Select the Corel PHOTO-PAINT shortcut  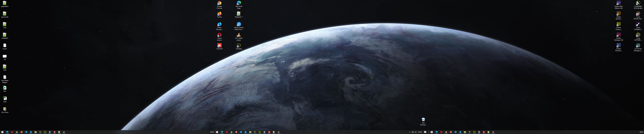point(638,16)
